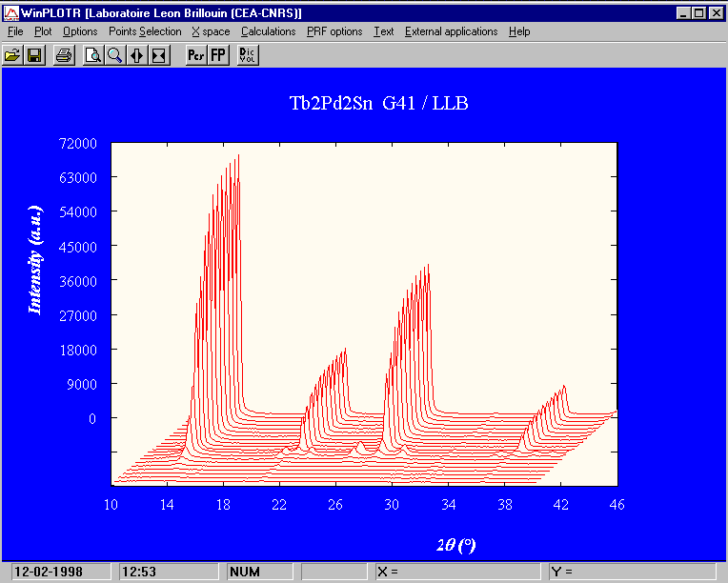Click the Print icon in toolbar
Image resolution: width=728 pixels, height=583 pixels.
pyautogui.click(x=63, y=55)
